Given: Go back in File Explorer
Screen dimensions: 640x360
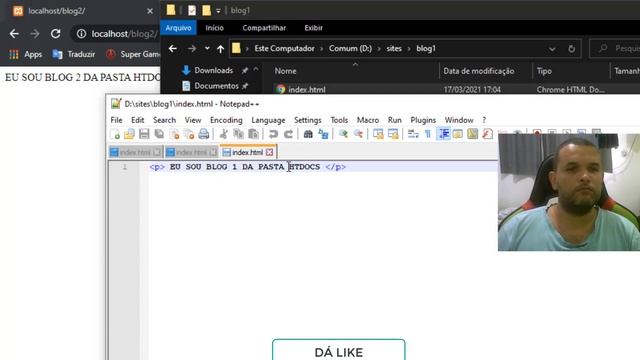Looking at the screenshot, I should [x=173, y=49].
